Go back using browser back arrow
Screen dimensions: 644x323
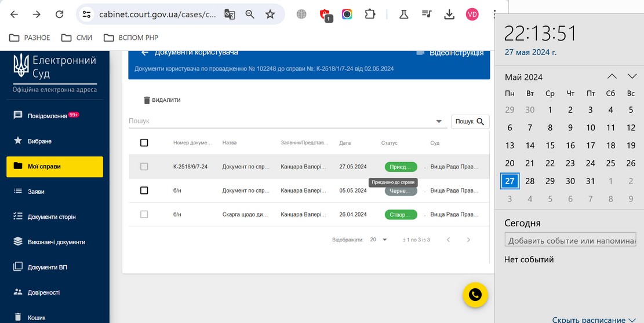[x=14, y=14]
